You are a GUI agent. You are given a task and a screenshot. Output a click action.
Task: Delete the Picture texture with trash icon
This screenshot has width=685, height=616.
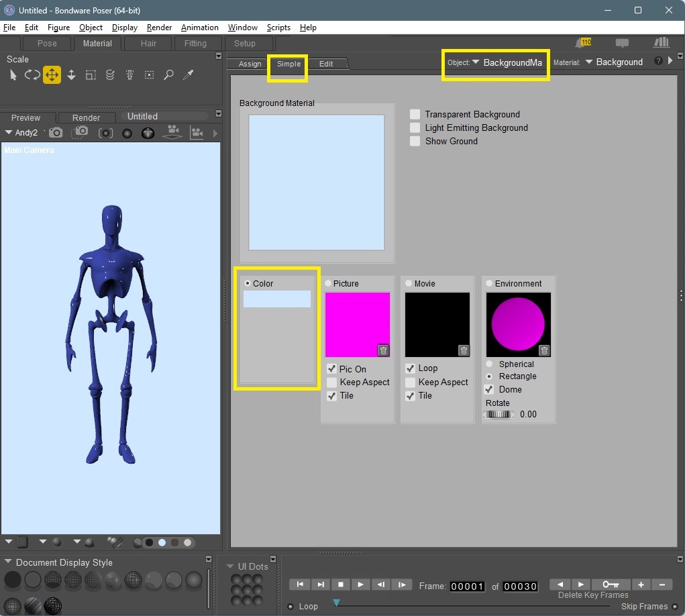[383, 350]
